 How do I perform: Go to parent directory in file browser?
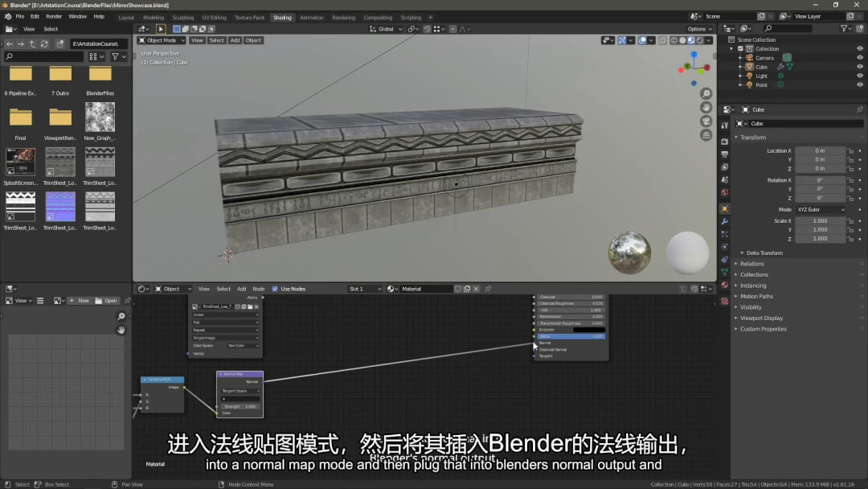[33, 43]
